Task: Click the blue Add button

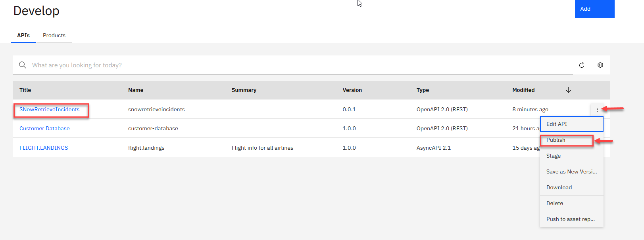Action: [x=594, y=9]
